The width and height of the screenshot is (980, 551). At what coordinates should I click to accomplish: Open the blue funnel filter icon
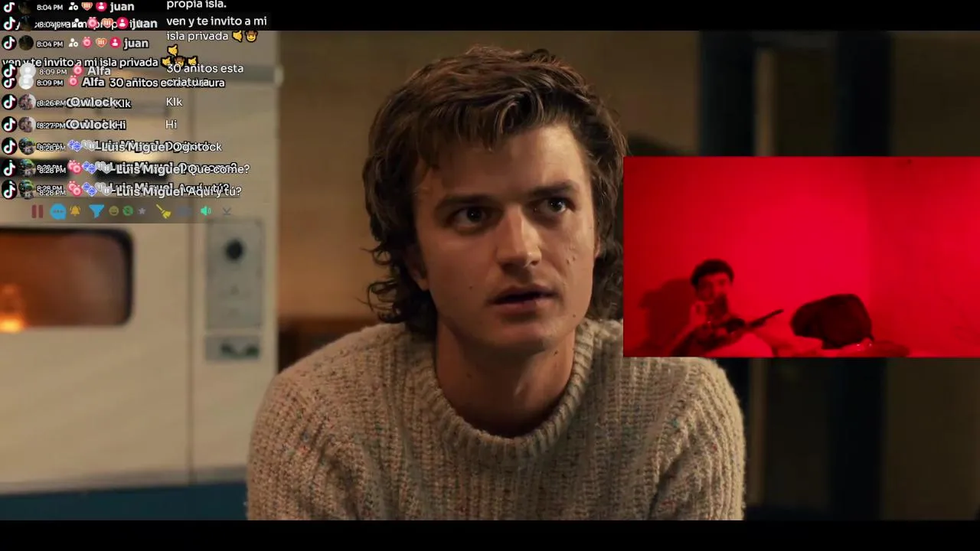click(x=96, y=211)
